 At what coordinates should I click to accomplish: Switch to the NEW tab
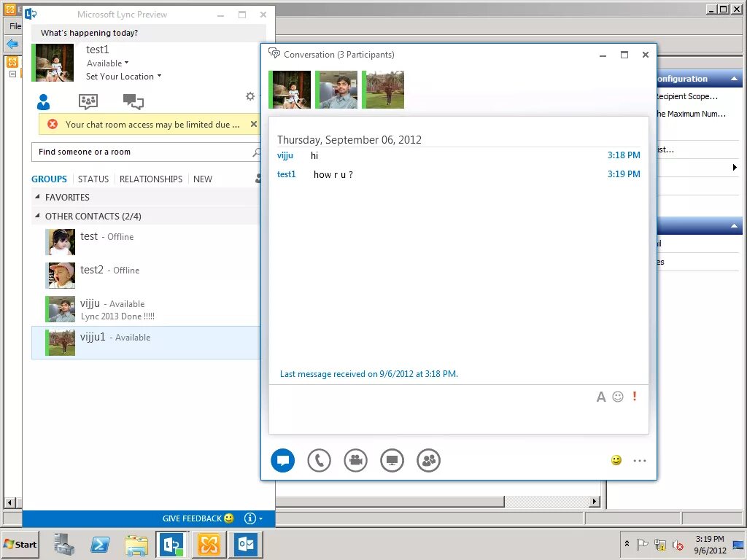coord(203,179)
